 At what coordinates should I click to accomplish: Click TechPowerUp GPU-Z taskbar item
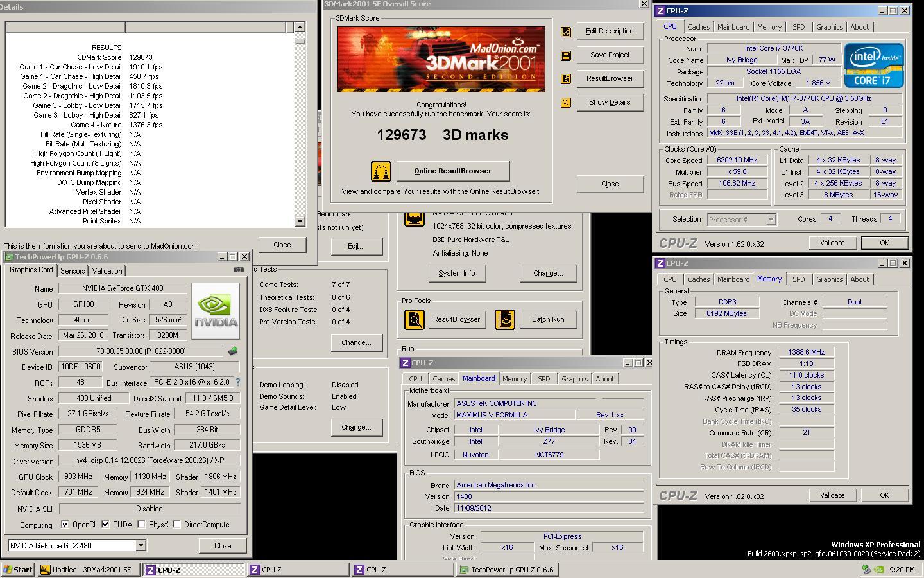pyautogui.click(x=508, y=570)
